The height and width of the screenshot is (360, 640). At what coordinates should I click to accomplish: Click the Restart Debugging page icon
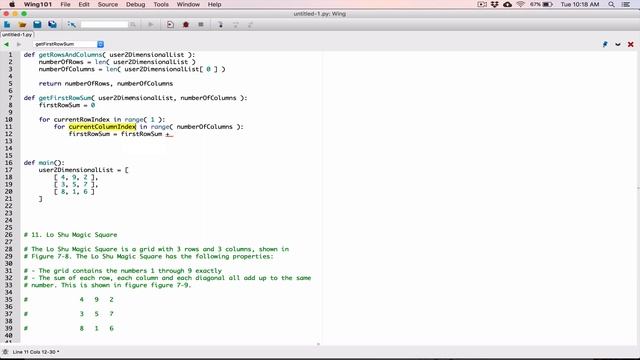pyautogui.click(x=170, y=24)
